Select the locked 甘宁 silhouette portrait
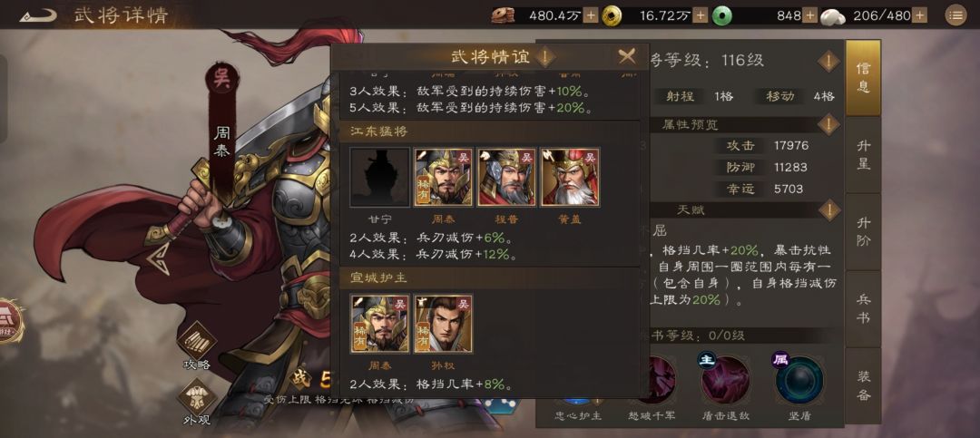The width and height of the screenshot is (980, 438). [379, 177]
